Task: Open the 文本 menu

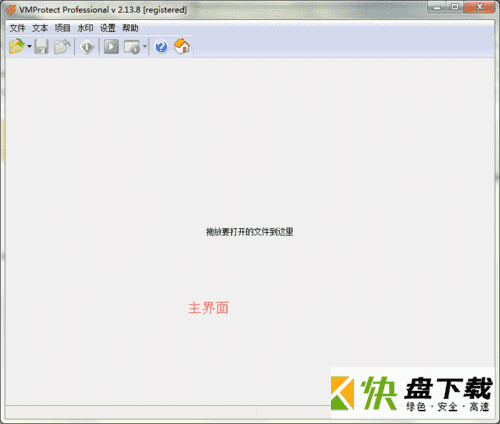Action: pos(40,28)
